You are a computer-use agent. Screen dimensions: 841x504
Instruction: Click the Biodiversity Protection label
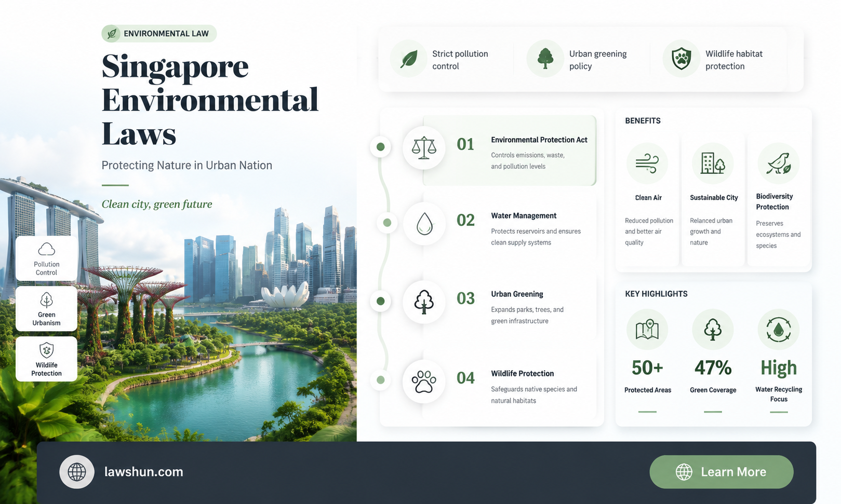775,201
